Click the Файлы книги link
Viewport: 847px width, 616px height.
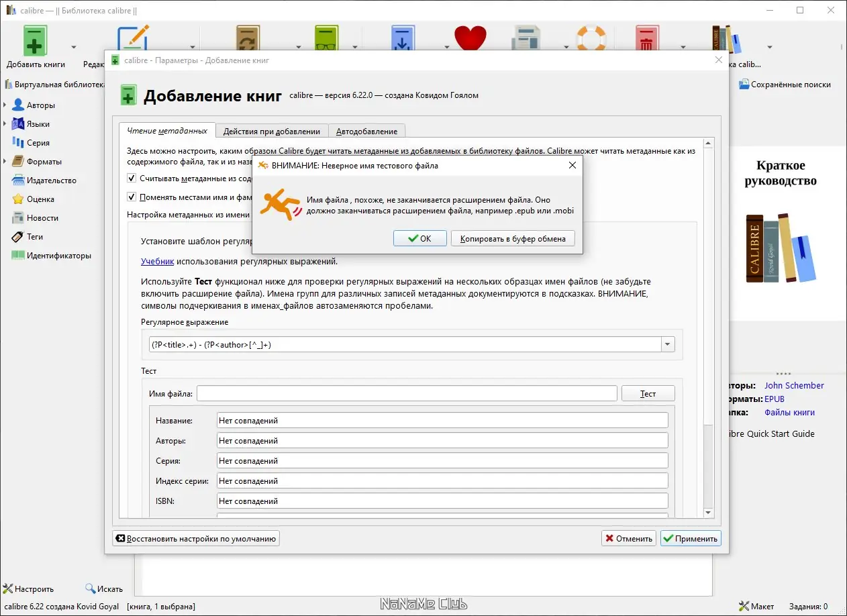789,412
